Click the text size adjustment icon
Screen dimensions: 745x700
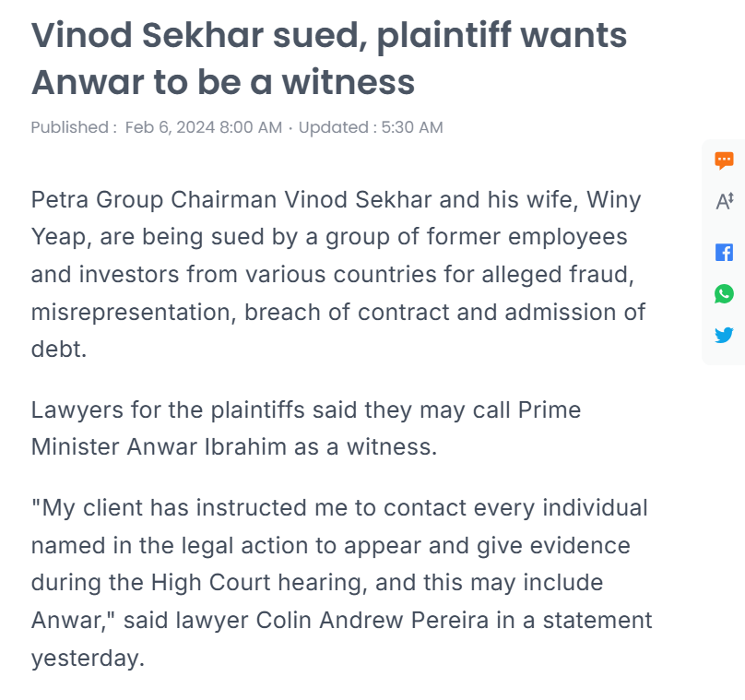[x=724, y=201]
